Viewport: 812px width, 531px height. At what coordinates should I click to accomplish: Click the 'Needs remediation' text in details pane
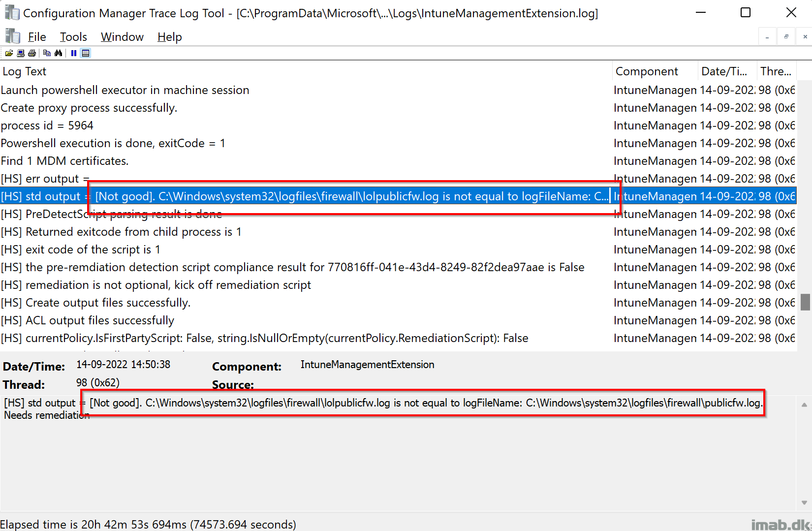click(x=47, y=415)
